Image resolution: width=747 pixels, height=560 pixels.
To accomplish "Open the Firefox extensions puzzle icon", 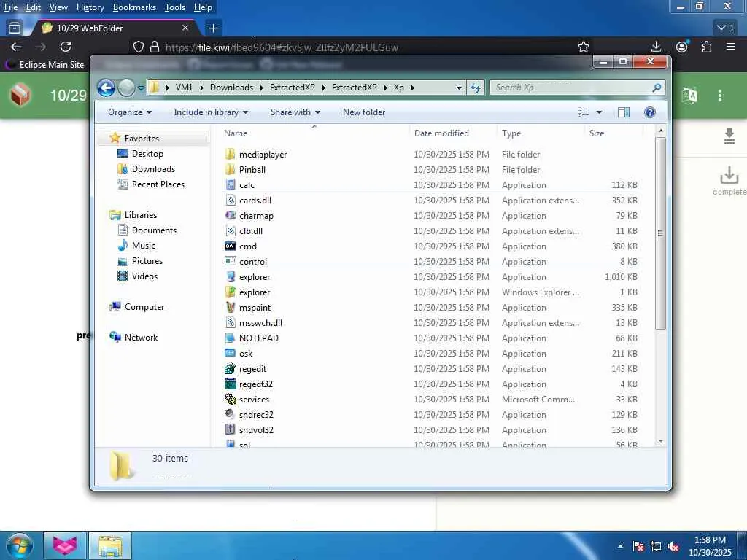I will click(x=706, y=47).
